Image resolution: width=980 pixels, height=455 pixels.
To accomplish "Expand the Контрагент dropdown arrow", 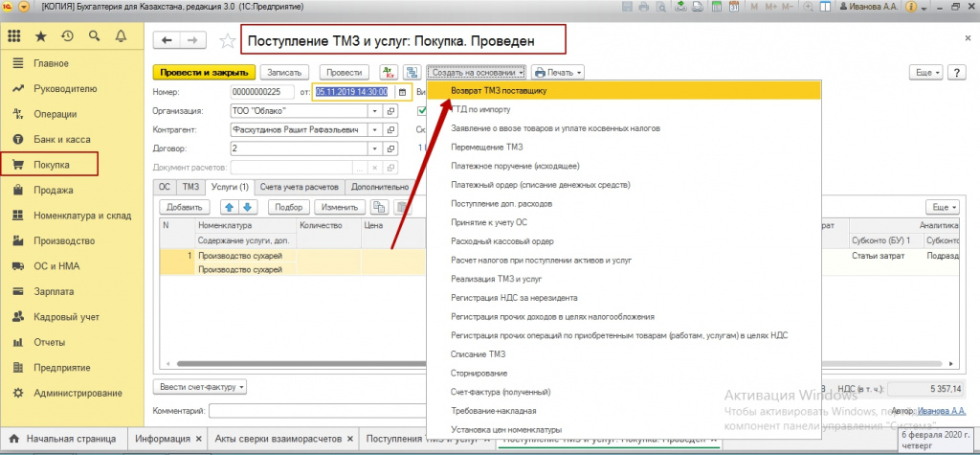I will point(375,130).
